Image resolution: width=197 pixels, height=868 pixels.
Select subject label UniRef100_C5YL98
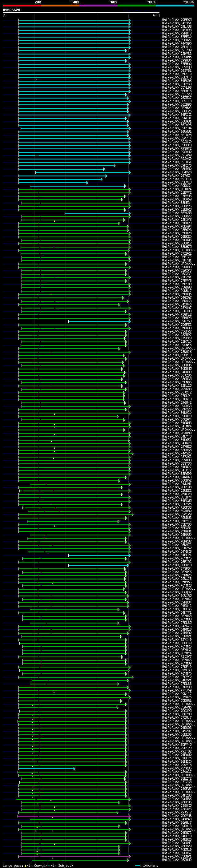click(x=177, y=88)
